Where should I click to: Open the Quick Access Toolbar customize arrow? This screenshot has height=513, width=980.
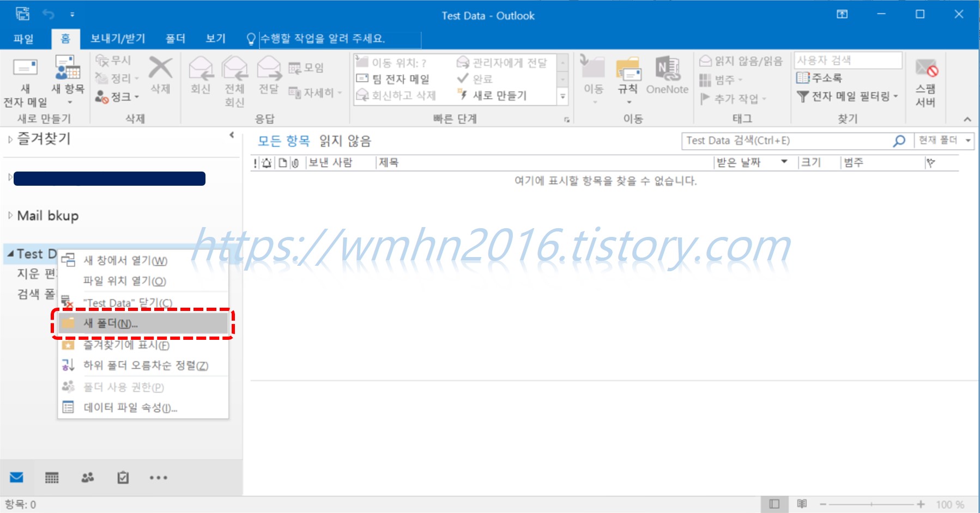(72, 14)
